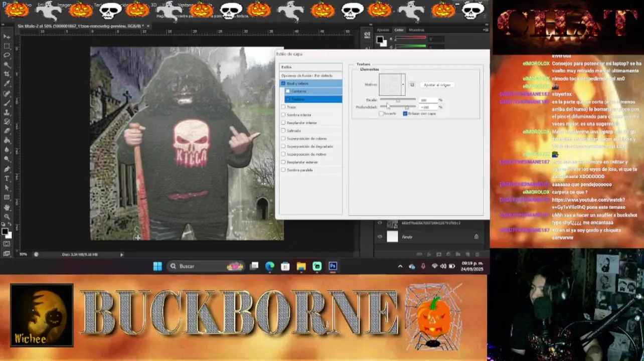Toggle the Contorno checkbox
This screenshot has width=644, height=361.
coord(288,91)
